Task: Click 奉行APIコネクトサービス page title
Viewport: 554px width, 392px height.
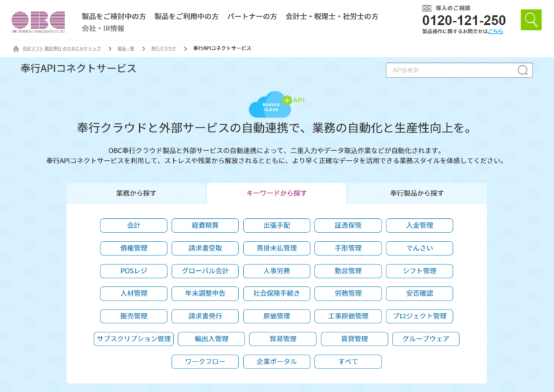Action: click(78, 69)
